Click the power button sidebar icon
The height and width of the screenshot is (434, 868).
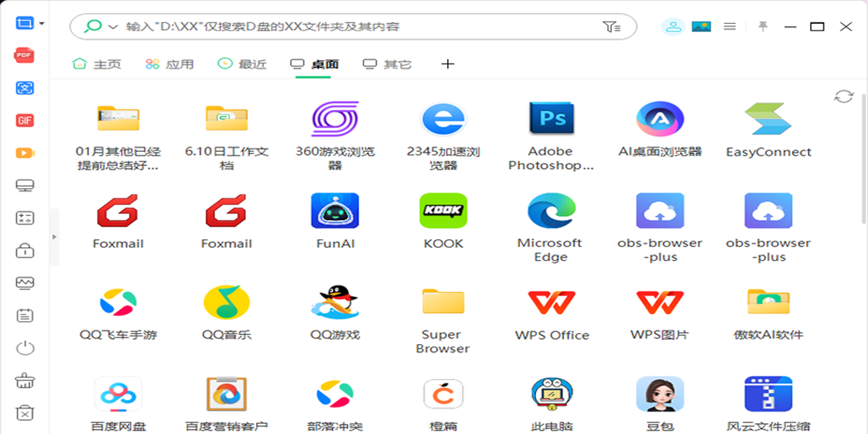pos(25,349)
